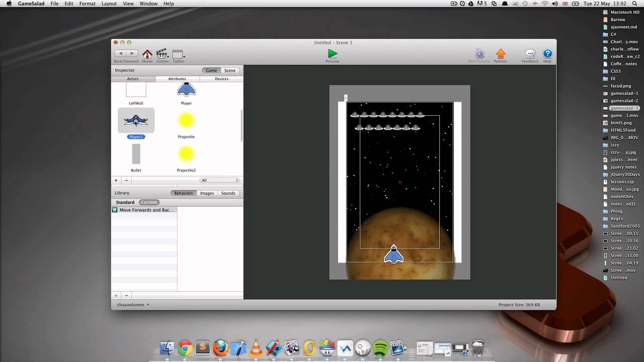
Task: Switch Inspector to Scene
Action: click(230, 70)
